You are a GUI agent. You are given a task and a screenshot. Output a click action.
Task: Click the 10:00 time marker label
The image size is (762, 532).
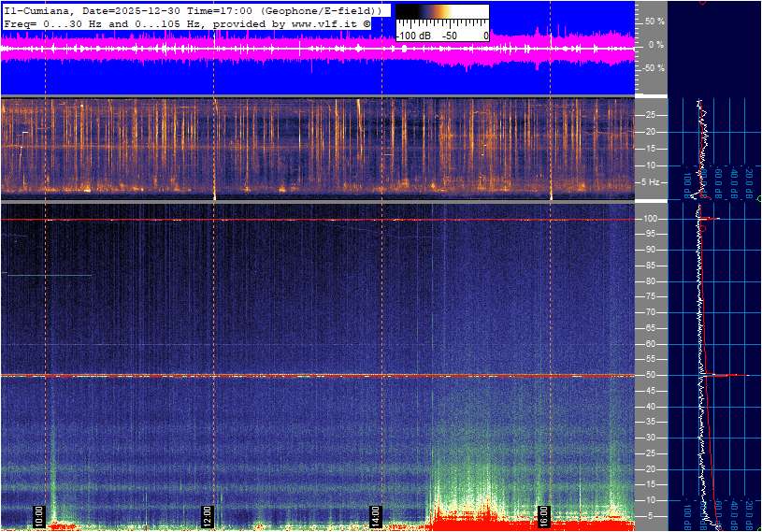tap(39, 515)
